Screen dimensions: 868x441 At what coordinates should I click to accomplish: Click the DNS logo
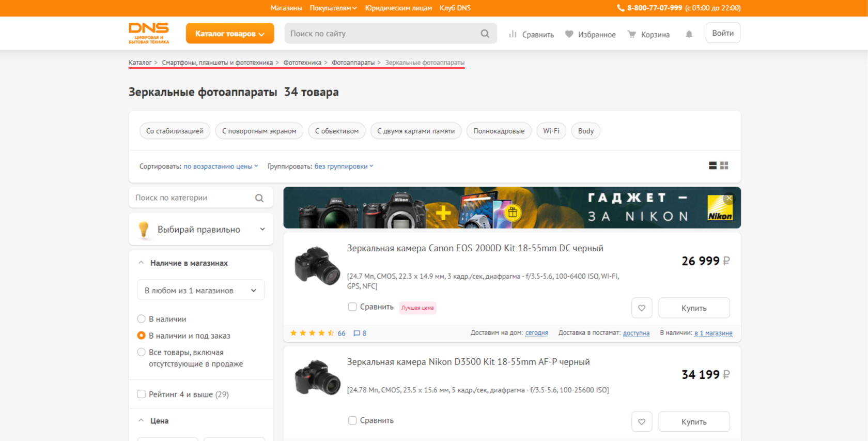149,33
